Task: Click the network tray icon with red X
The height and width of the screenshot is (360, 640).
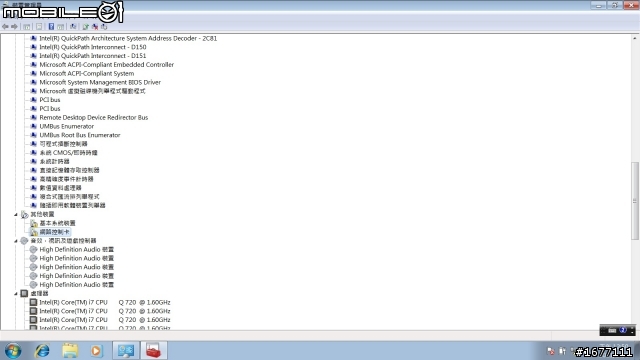Action: pyautogui.click(x=551, y=351)
